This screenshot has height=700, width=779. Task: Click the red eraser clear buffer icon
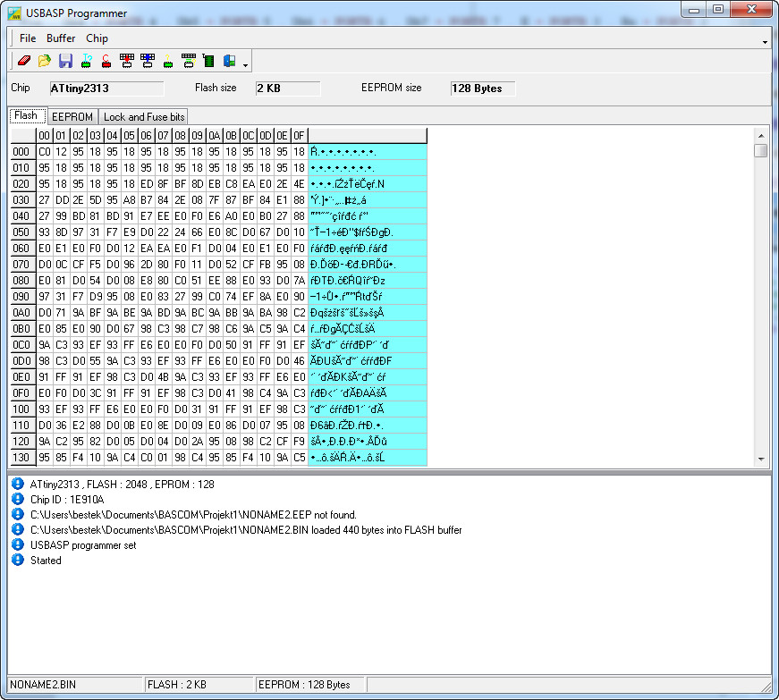[24, 61]
